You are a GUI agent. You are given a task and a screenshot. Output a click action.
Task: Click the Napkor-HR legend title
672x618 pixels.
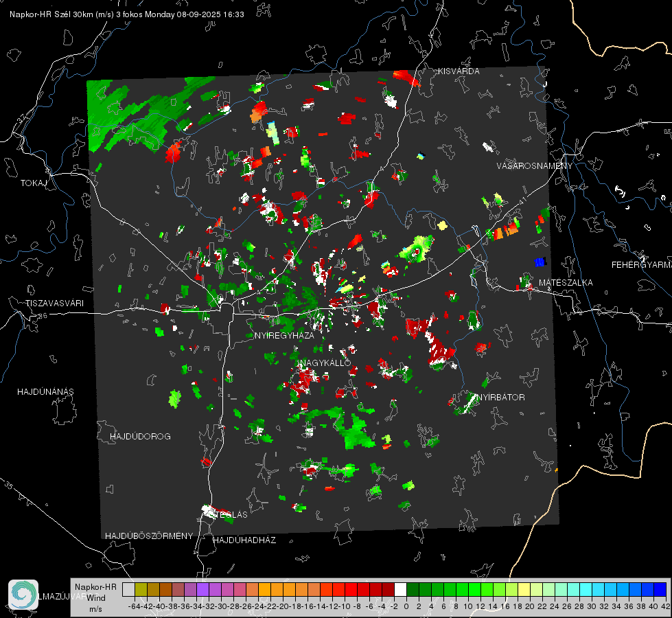[95, 586]
